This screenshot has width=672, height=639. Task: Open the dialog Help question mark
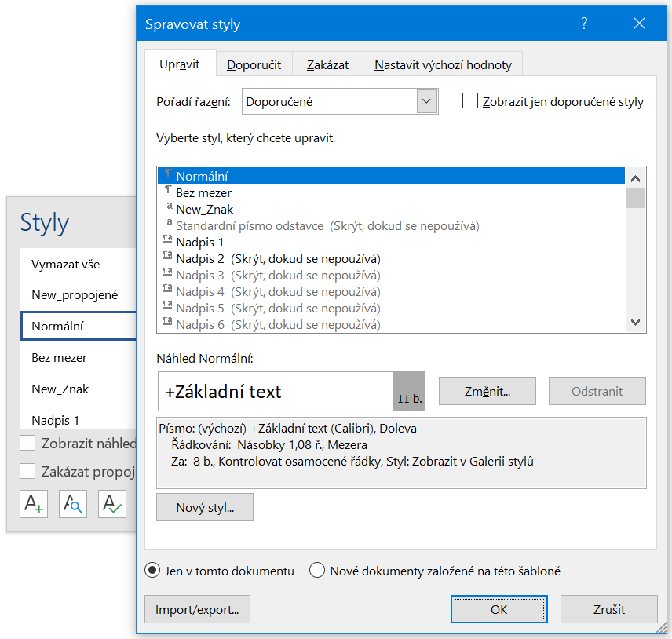pyautogui.click(x=584, y=24)
